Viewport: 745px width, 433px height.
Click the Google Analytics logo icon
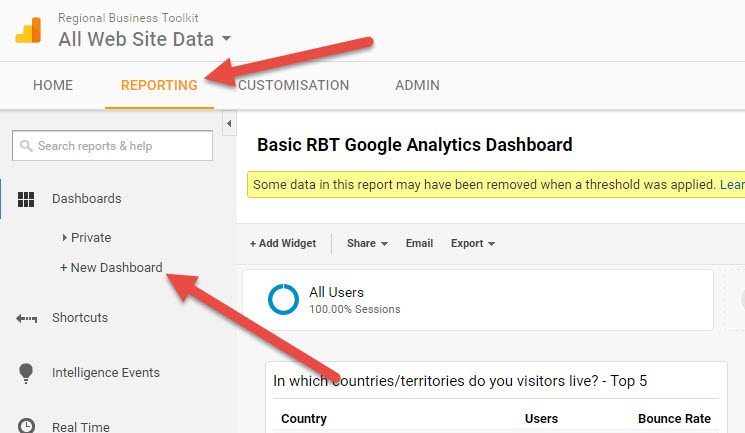pos(28,30)
